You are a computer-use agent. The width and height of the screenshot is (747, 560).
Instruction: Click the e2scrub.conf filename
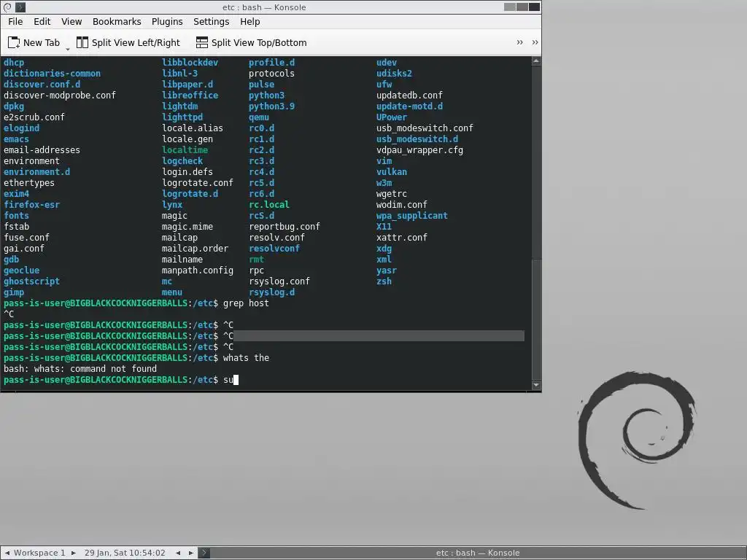tap(34, 117)
